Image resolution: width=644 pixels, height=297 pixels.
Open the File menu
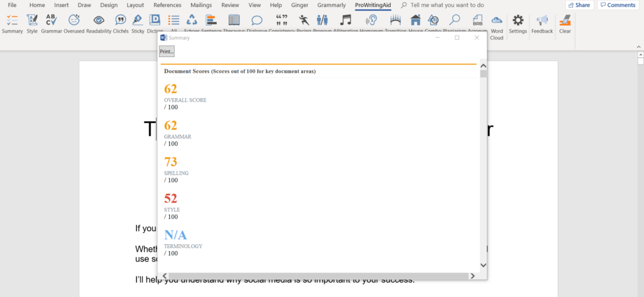(13, 5)
